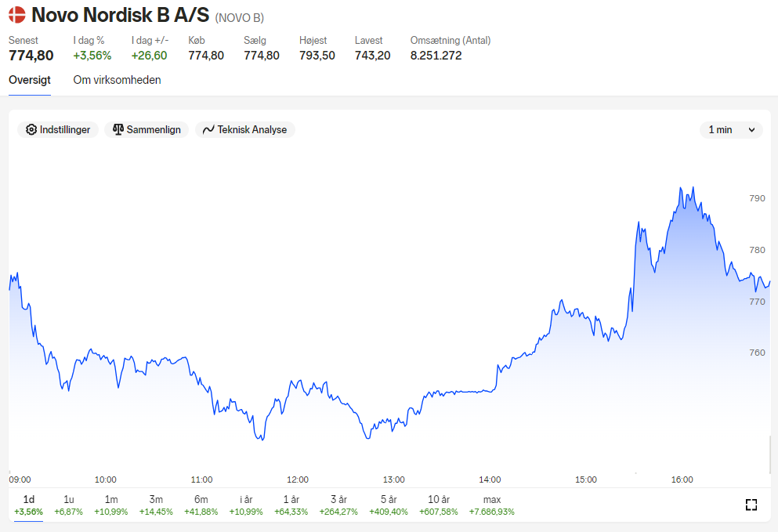Screen dimensions: 778x532
Task: Click the chevron arrow on interval selector
Action: [x=751, y=130]
